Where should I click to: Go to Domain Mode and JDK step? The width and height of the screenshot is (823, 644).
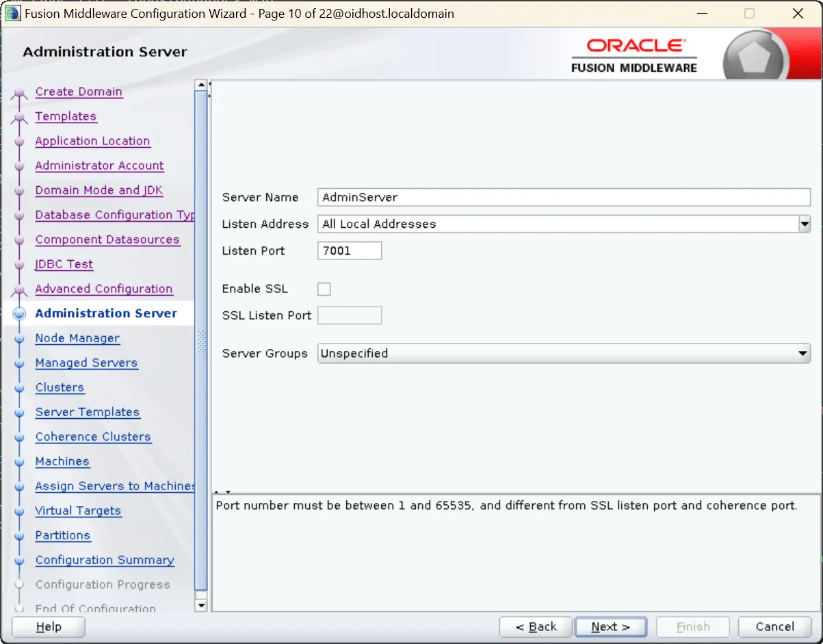click(x=99, y=190)
